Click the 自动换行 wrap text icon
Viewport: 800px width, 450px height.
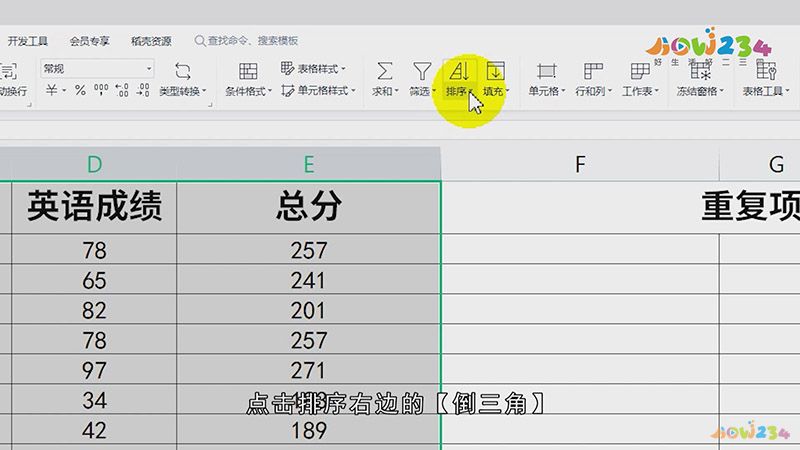(8, 71)
